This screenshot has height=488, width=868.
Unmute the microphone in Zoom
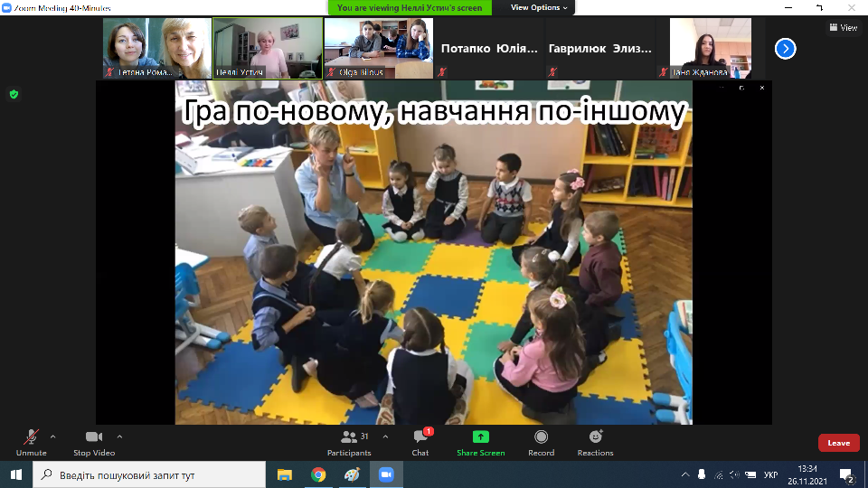click(x=31, y=443)
